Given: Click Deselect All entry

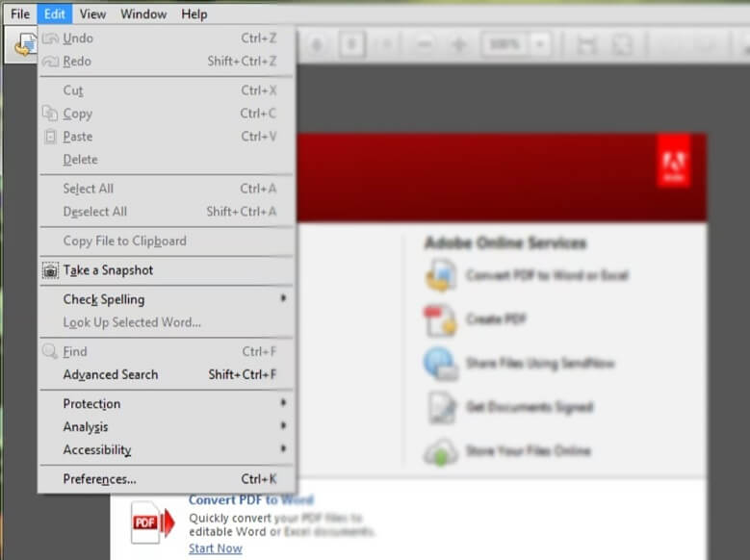Looking at the screenshot, I should pos(167,212).
